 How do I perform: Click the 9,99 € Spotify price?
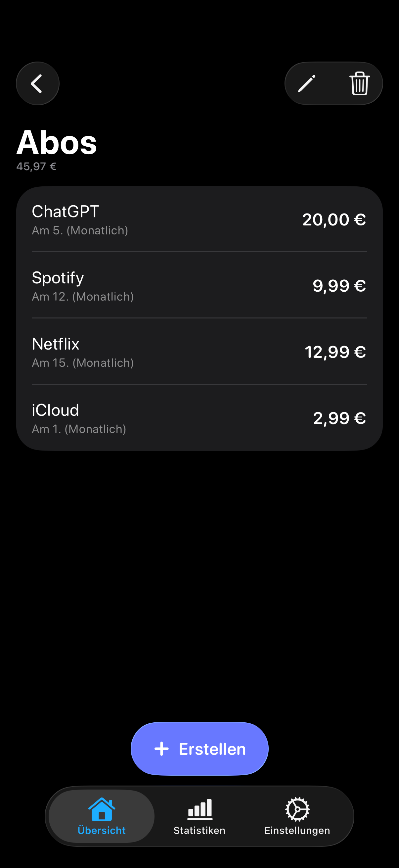click(339, 286)
